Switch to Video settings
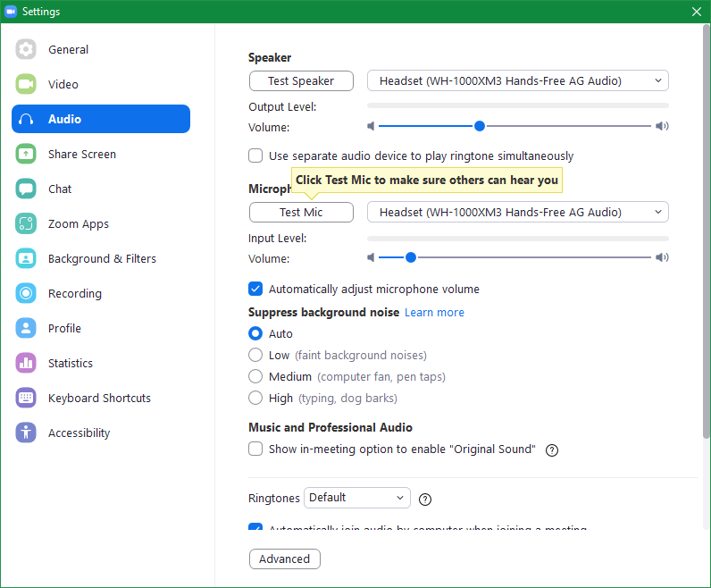The height and width of the screenshot is (588, 711). (101, 84)
